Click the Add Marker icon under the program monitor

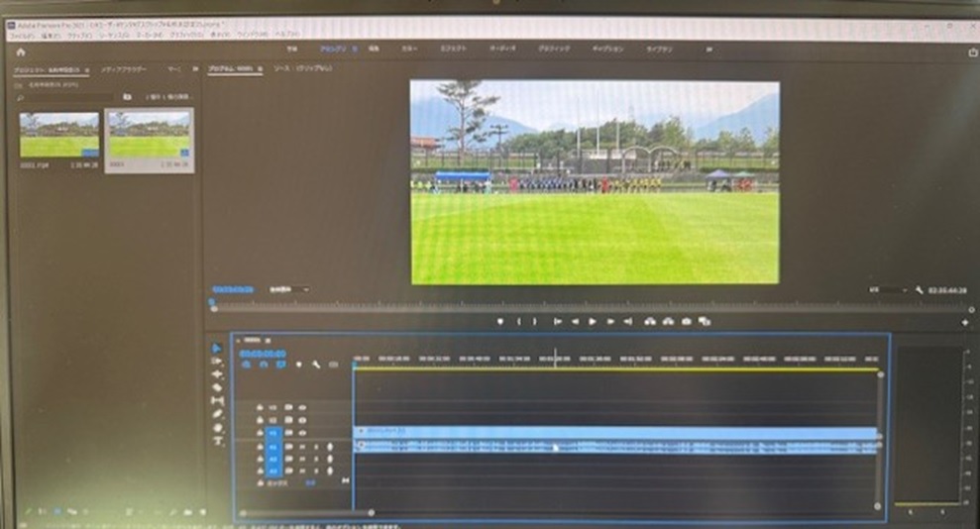click(x=499, y=321)
